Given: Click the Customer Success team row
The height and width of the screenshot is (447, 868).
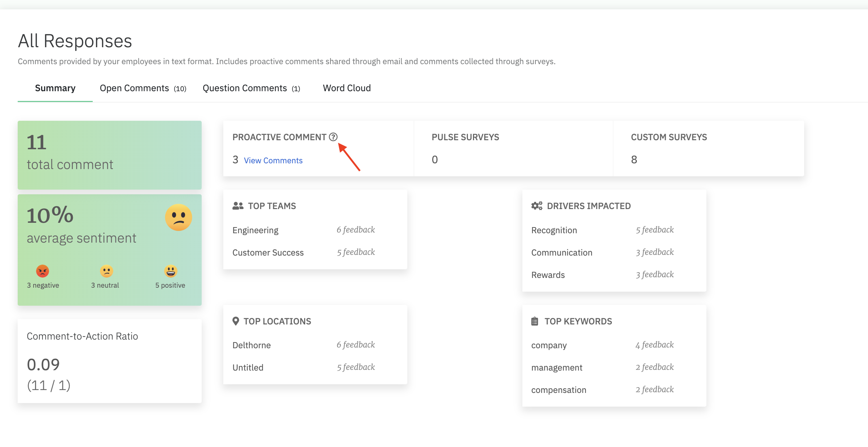Looking at the screenshot, I should coord(268,253).
